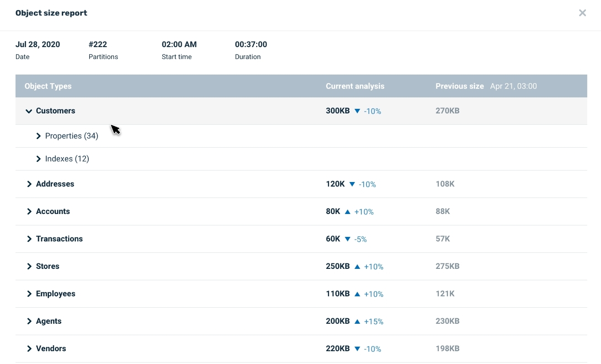Click the Current analysis column header
The width and height of the screenshot is (601, 364).
(x=355, y=86)
